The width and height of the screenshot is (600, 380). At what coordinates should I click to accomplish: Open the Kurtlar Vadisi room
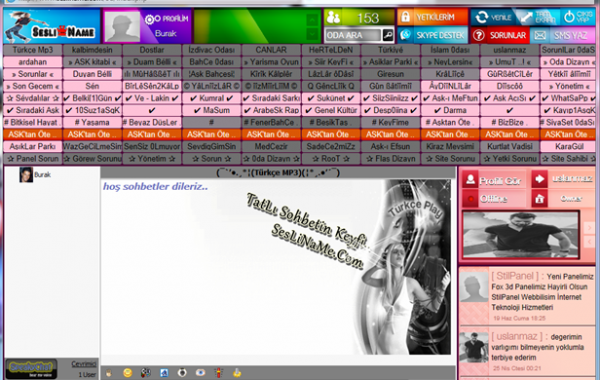[509, 146]
